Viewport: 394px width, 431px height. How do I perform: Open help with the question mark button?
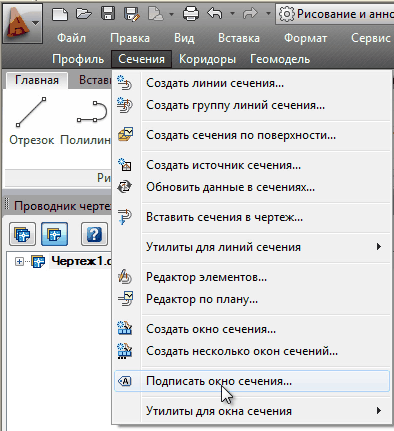(94, 234)
